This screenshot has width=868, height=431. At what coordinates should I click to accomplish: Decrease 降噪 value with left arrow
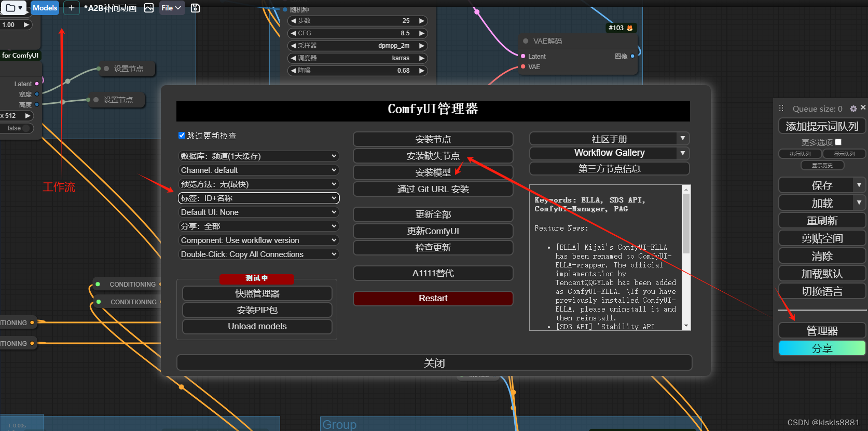click(294, 71)
